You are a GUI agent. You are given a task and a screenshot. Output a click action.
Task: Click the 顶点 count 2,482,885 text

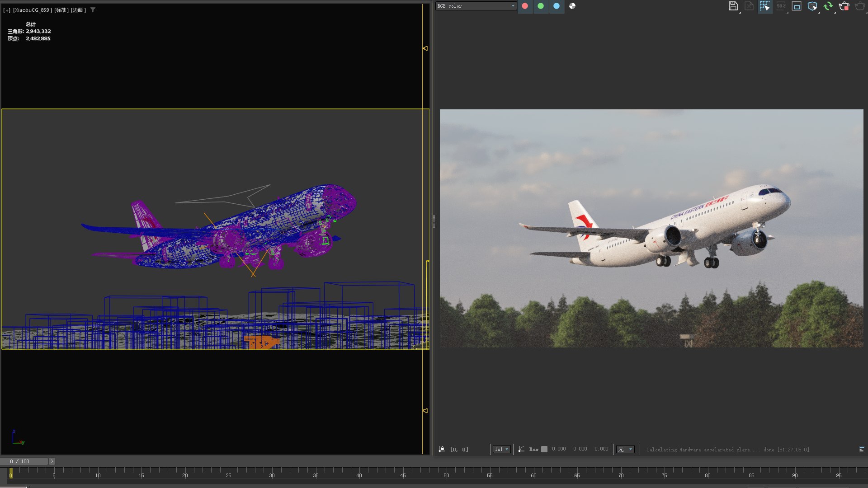(x=29, y=38)
